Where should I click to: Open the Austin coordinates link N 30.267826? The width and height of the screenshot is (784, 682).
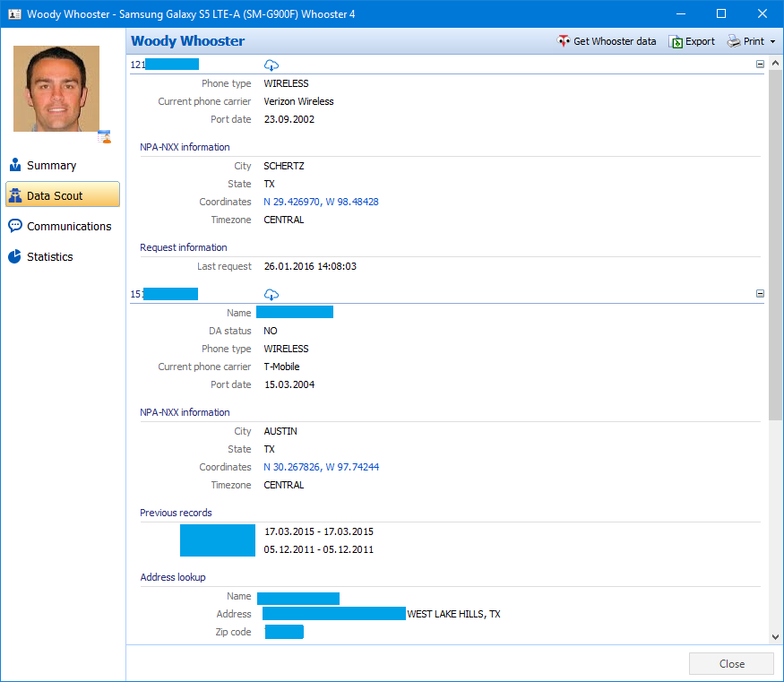click(x=321, y=467)
